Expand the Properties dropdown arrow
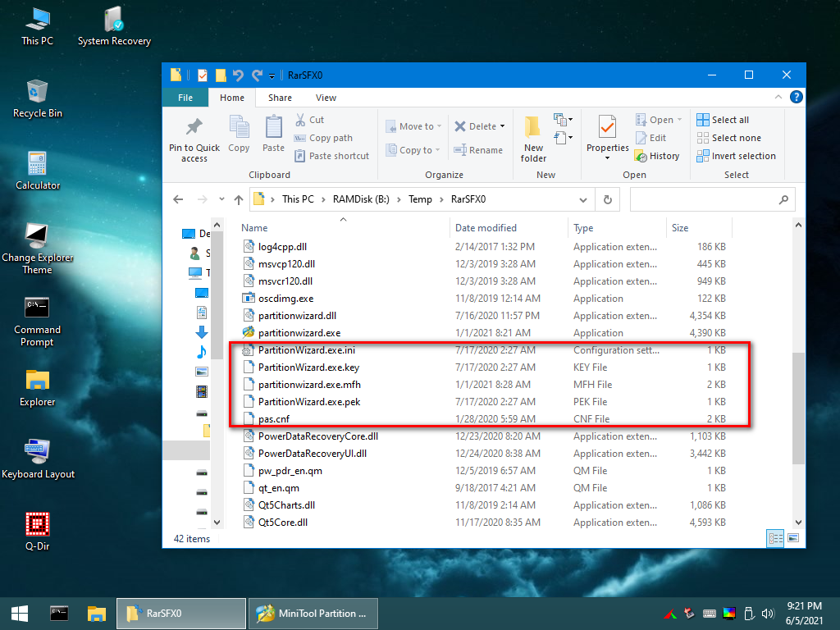840x630 pixels. [x=607, y=158]
